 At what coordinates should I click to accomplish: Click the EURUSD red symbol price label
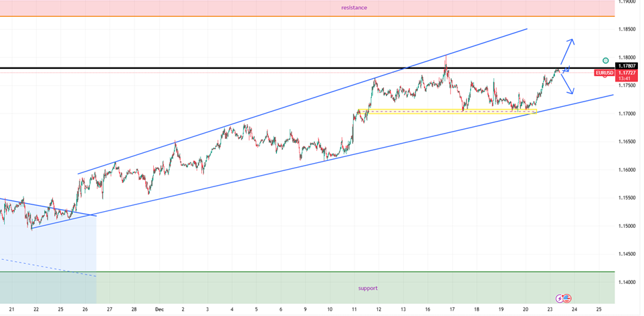(604, 72)
